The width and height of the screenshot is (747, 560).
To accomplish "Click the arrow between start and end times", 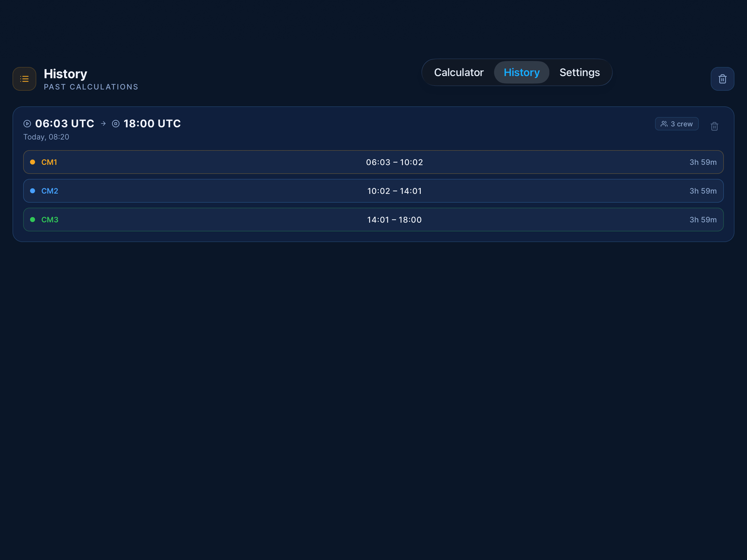I will pyautogui.click(x=103, y=124).
